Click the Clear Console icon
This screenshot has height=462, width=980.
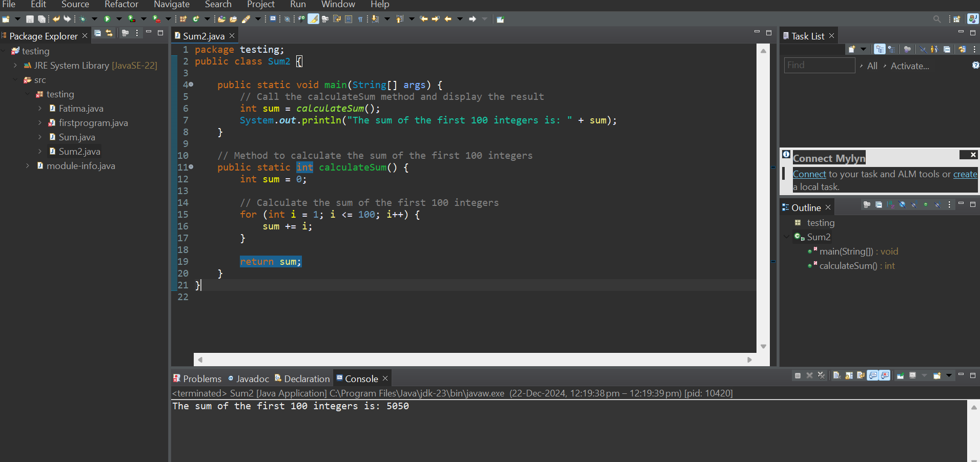pyautogui.click(x=836, y=375)
